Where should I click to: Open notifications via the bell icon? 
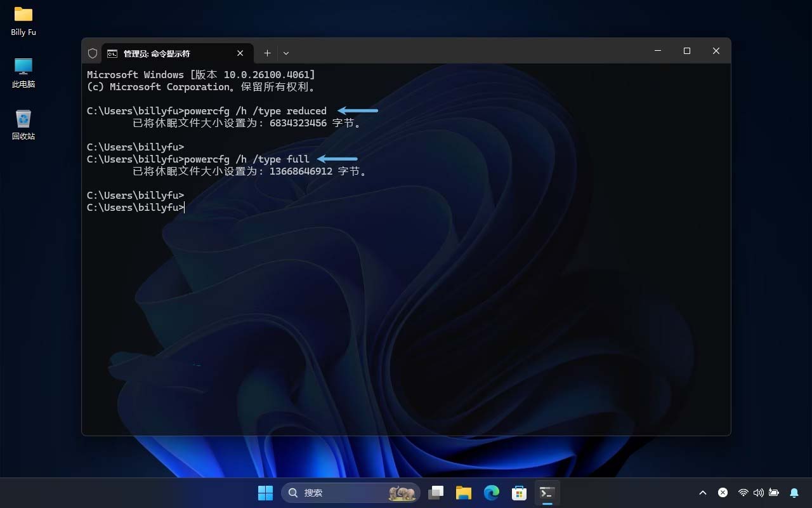point(794,493)
